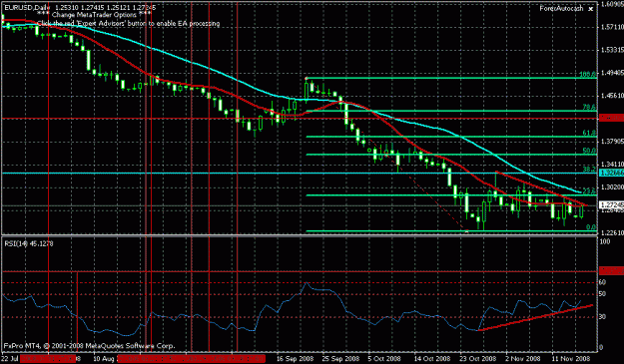The image size is (624, 364).
Task: Click the 25 Sep 2008 date label
Action: pyautogui.click(x=340, y=359)
